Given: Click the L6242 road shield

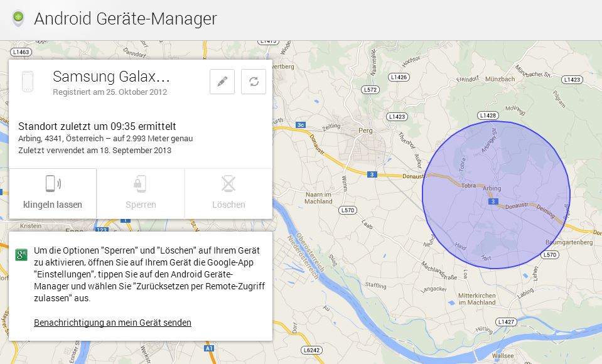Looking at the screenshot, I should [x=311, y=350].
